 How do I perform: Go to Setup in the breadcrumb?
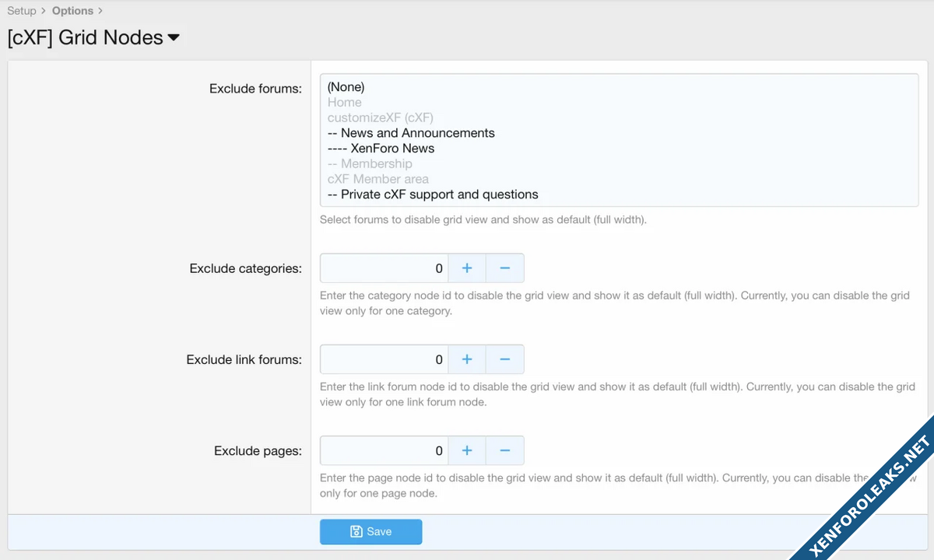point(22,11)
